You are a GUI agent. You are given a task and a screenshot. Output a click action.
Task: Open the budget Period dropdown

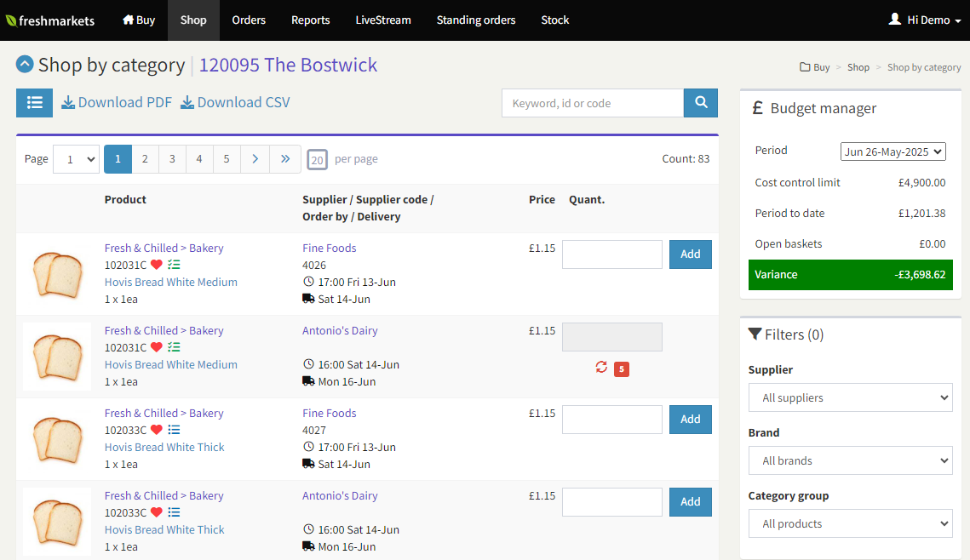pos(893,151)
